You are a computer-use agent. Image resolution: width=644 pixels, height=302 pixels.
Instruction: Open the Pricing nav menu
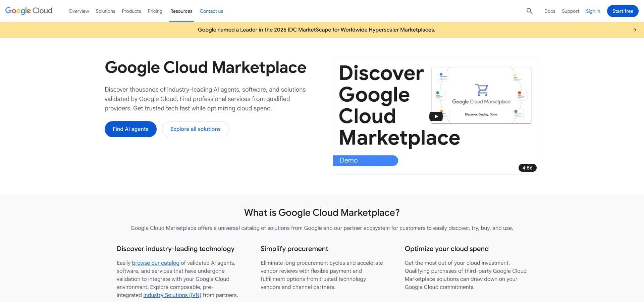pos(155,11)
